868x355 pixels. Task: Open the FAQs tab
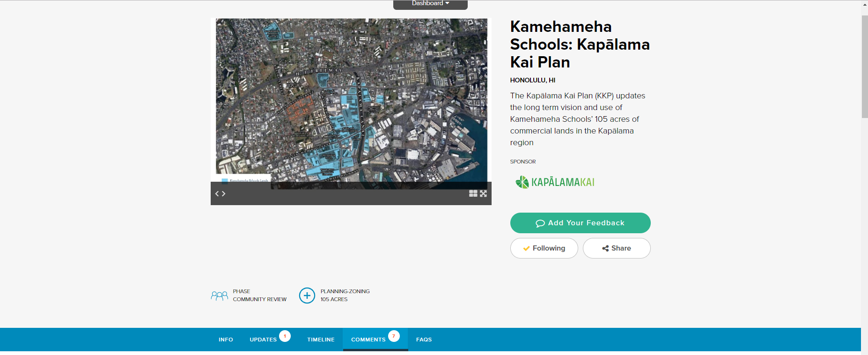pos(424,340)
